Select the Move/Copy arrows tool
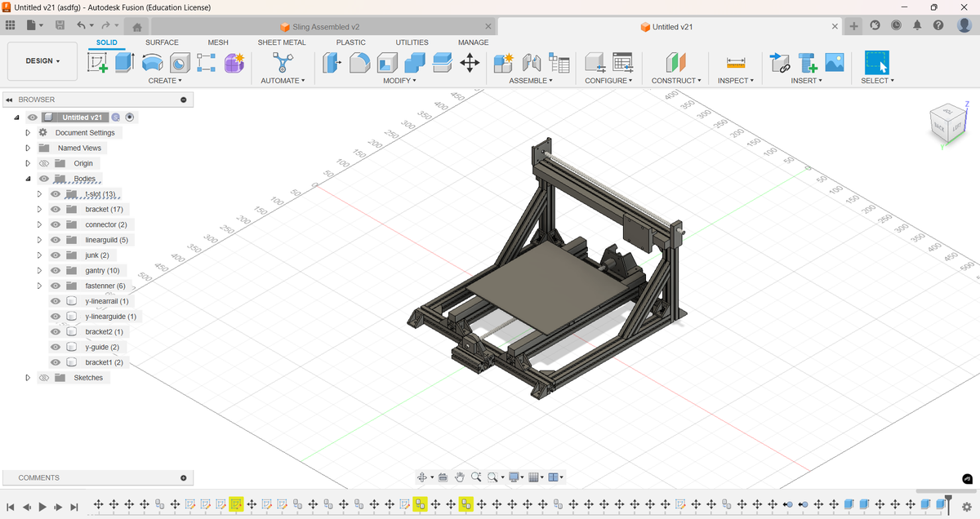 [x=470, y=63]
